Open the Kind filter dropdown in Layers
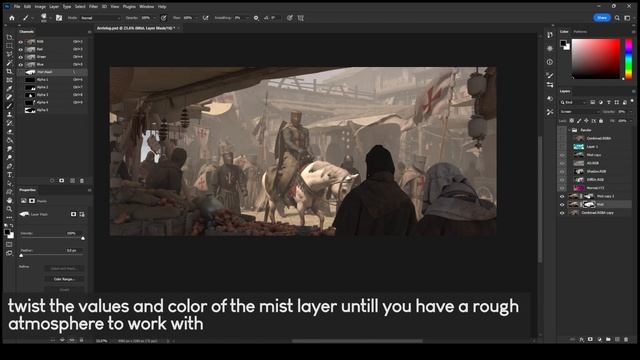 [x=574, y=102]
